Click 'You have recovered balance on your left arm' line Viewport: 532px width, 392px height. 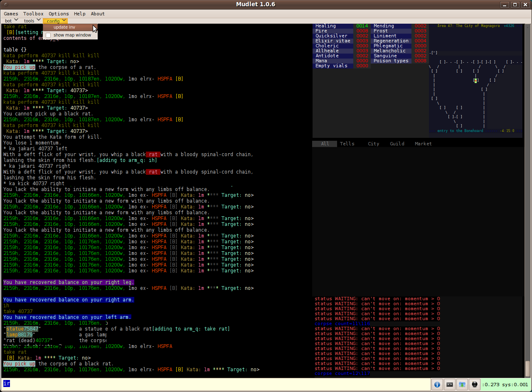coord(67,317)
